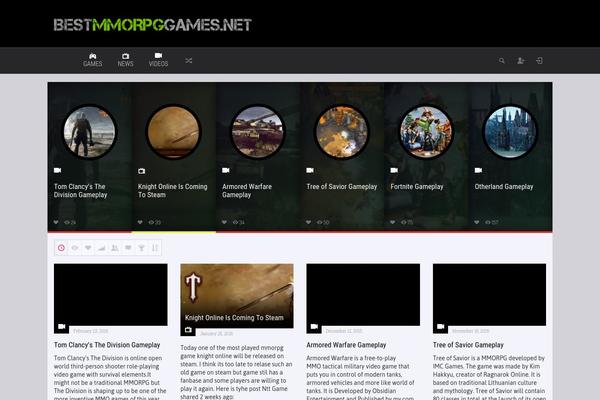Viewport: 600px width, 400px height.
Task: Click Armored Warfare slide video camera icon
Action: (226, 170)
